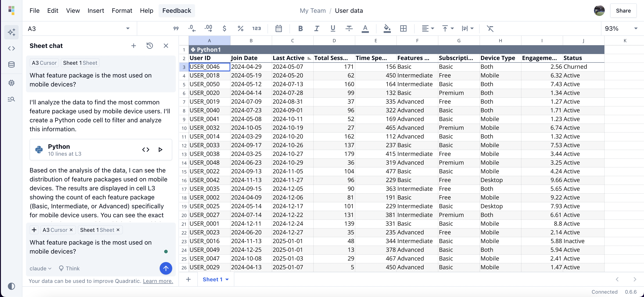Decrease decimal places
644x297 pixels.
(x=192, y=28)
